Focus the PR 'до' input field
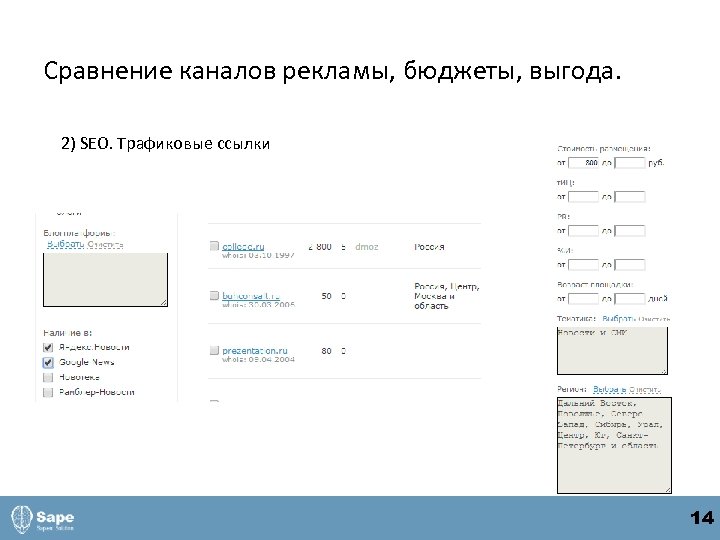 [630, 231]
